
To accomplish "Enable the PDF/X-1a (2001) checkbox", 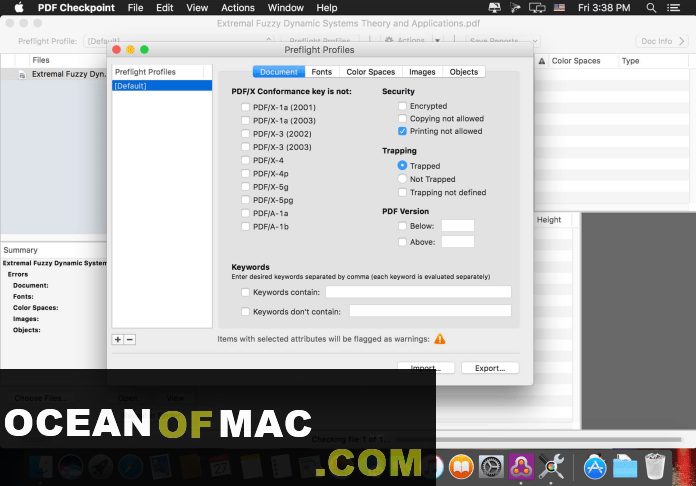I will (245, 107).
